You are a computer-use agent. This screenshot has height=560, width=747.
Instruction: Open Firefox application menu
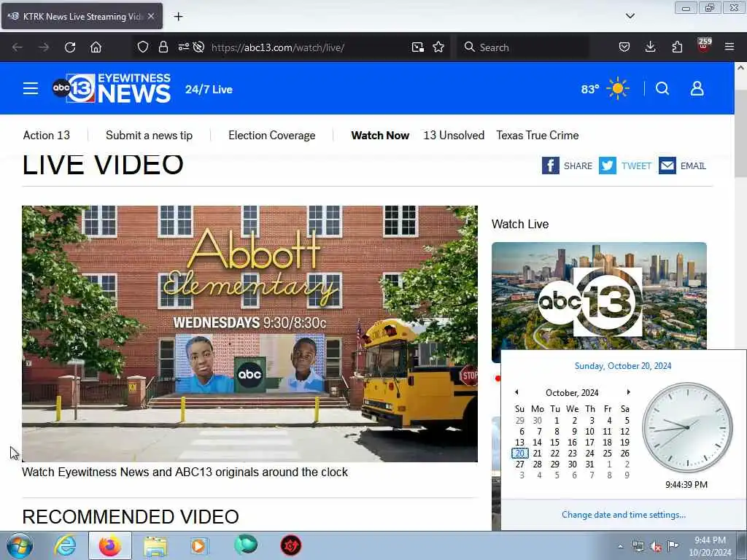coord(729,47)
